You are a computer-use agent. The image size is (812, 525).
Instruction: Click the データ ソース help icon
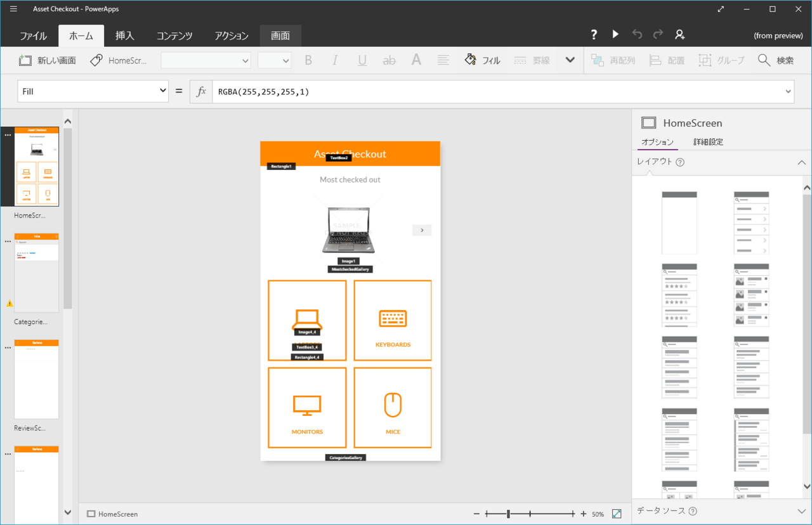pos(693,511)
